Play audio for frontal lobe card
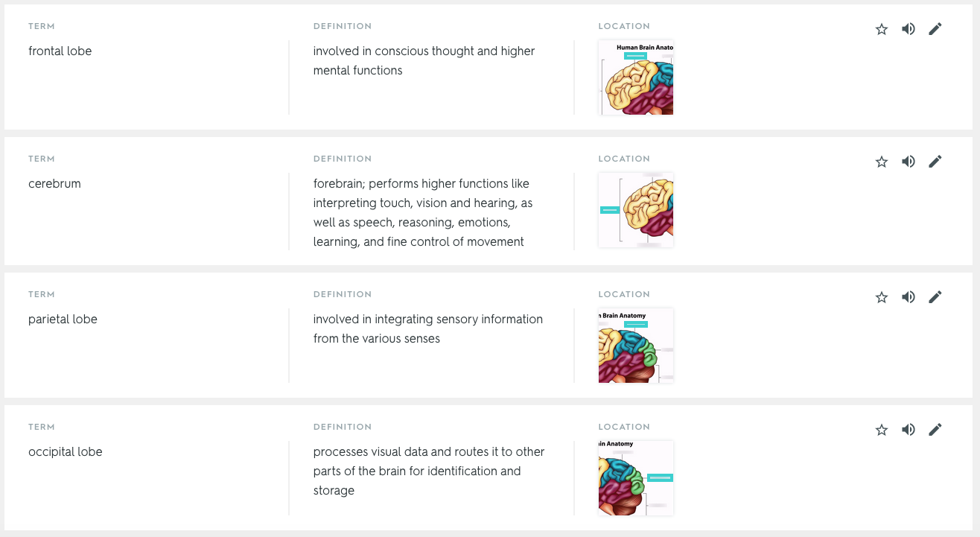980x537 pixels. [x=909, y=29]
